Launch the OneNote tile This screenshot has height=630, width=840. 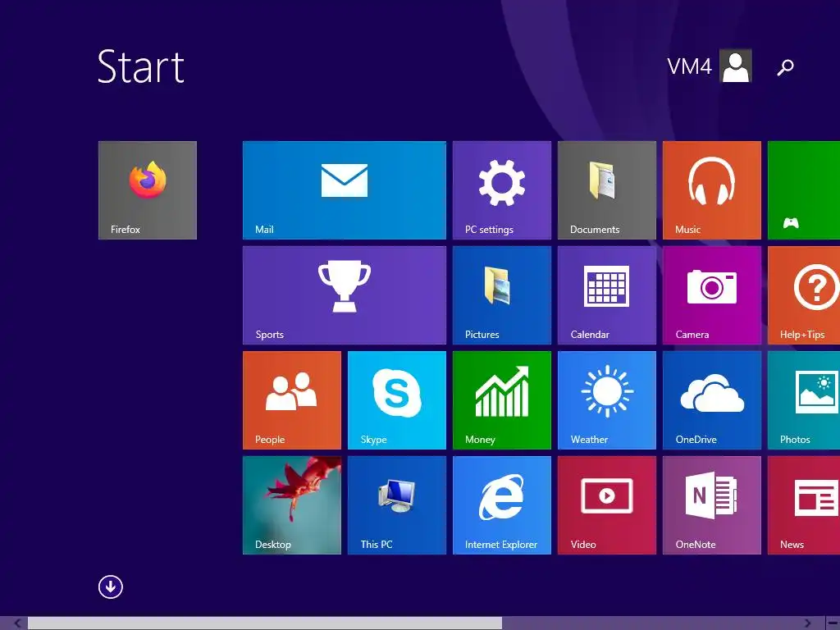(x=711, y=505)
